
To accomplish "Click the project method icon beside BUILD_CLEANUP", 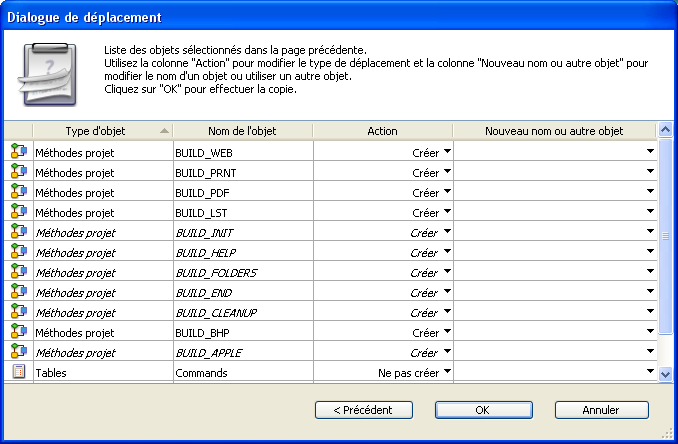I will click(x=17, y=312).
